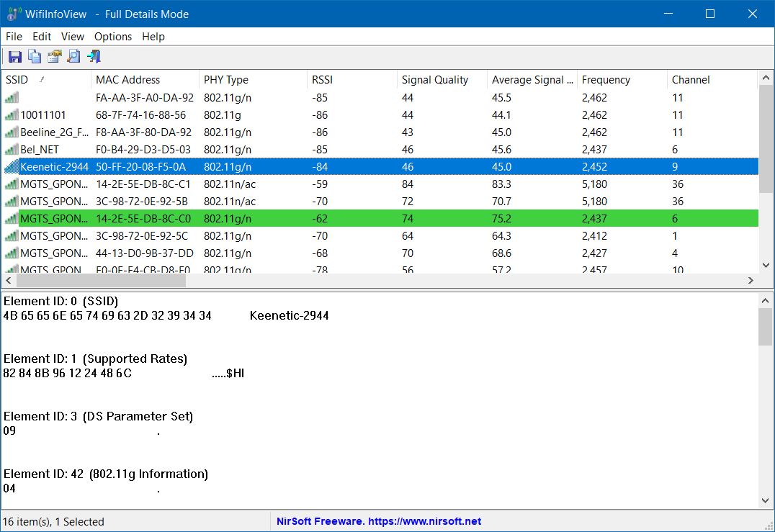This screenshot has width=775, height=532.
Task: Open the Options menu
Action: [113, 37]
